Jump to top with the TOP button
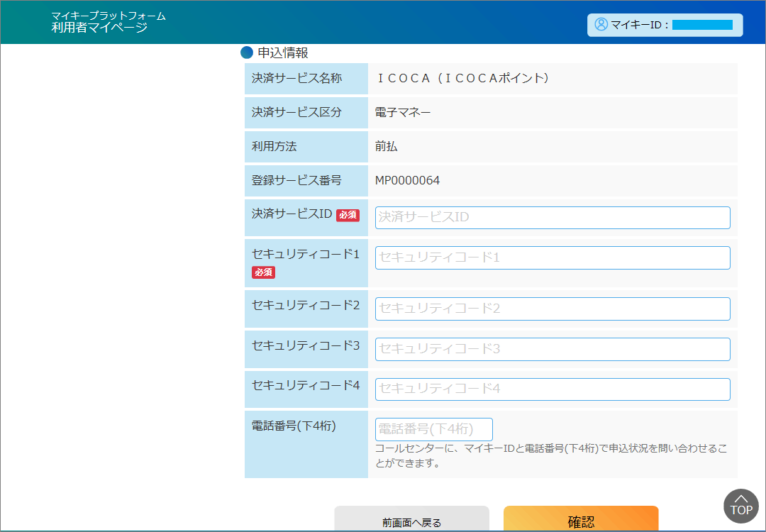The image size is (766, 532). click(741, 506)
